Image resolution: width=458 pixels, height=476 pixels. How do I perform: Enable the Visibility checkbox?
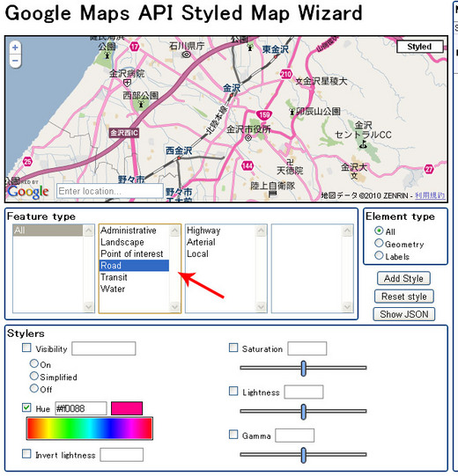click(x=26, y=348)
